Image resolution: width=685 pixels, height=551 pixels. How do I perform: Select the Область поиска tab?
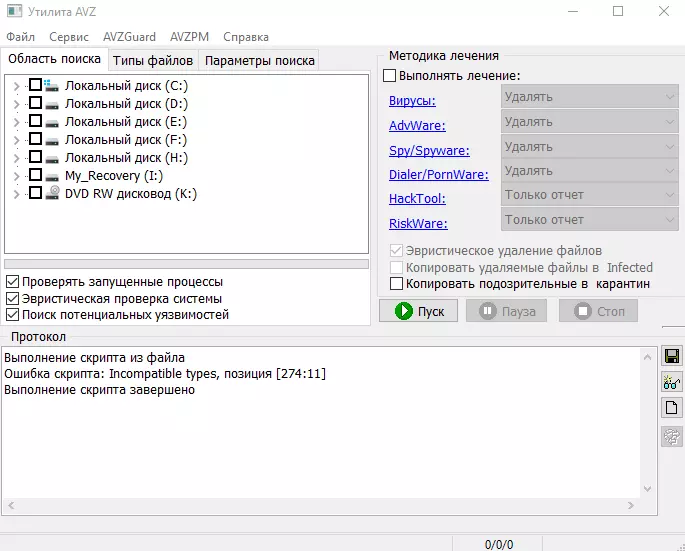pos(54,59)
